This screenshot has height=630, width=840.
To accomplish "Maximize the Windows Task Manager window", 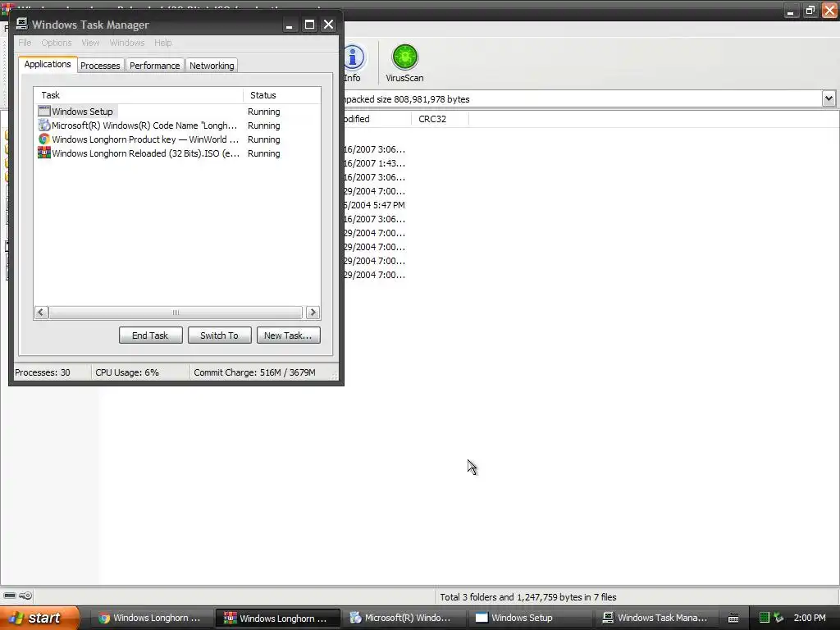I will [x=309, y=25].
